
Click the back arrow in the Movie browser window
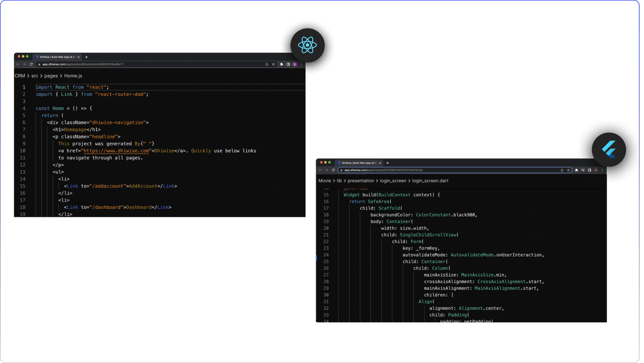pos(321,170)
